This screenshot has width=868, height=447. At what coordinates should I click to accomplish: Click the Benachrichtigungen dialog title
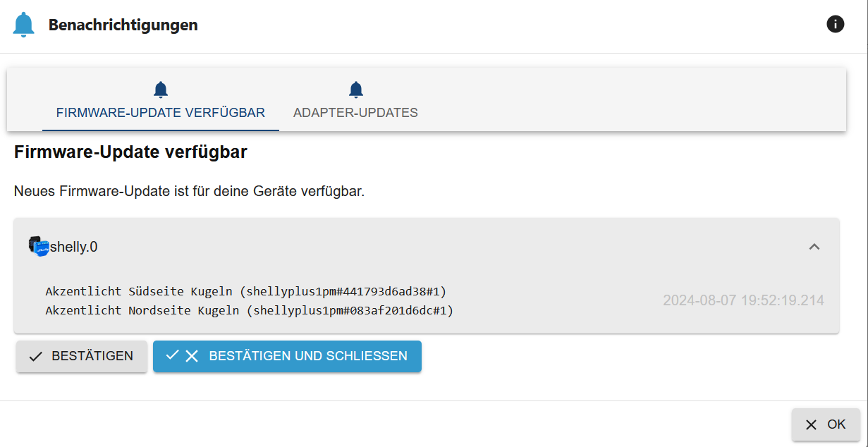[123, 25]
